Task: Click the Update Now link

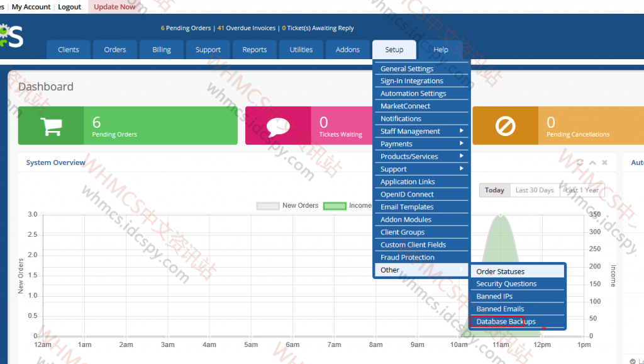Action: click(114, 7)
